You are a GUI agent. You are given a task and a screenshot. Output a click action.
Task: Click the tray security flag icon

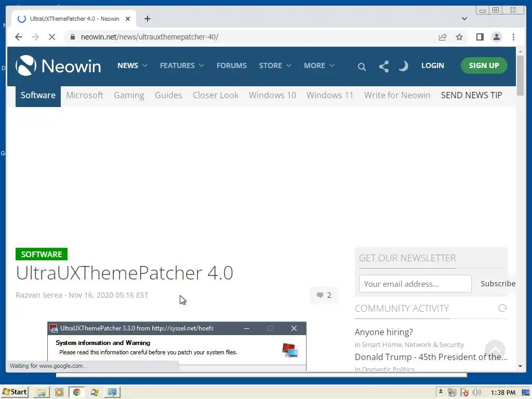[x=464, y=393]
